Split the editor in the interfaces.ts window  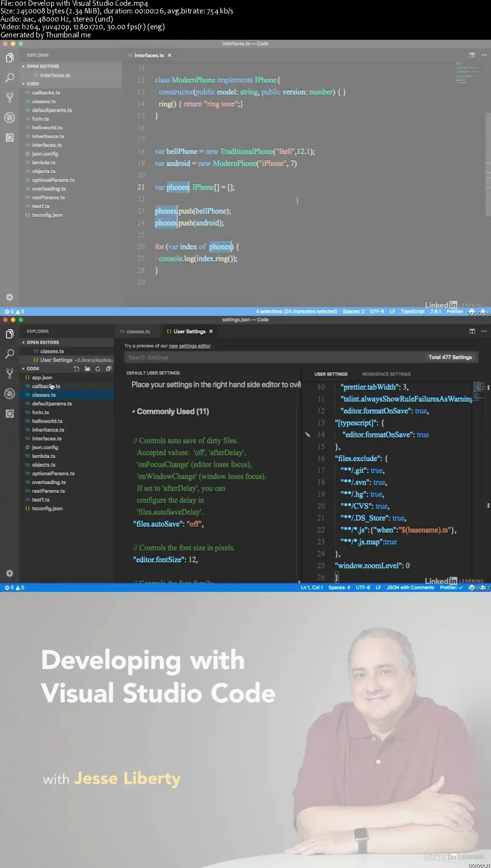472,55
